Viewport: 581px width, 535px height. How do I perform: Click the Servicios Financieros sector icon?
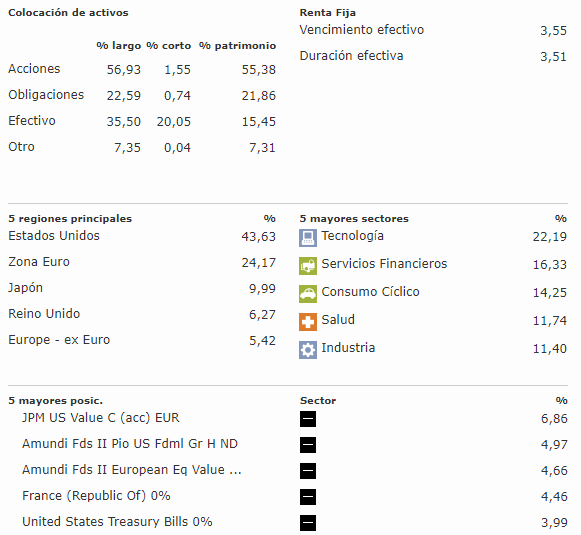point(308,266)
